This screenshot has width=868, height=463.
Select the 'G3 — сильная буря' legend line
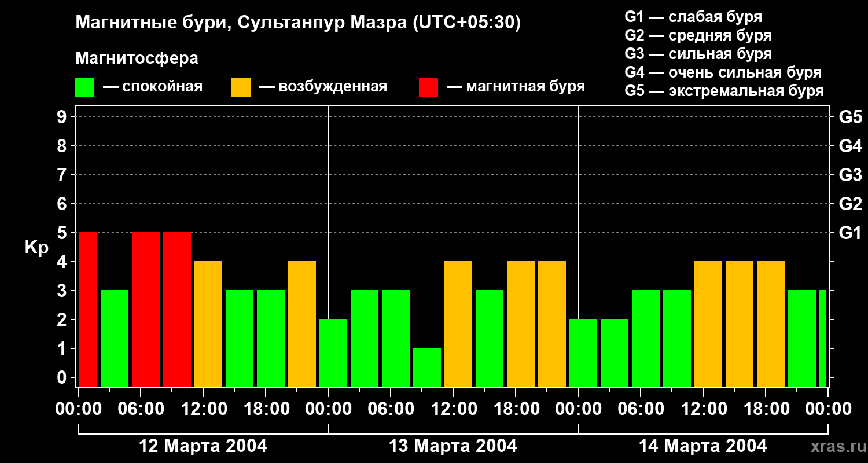tap(698, 54)
